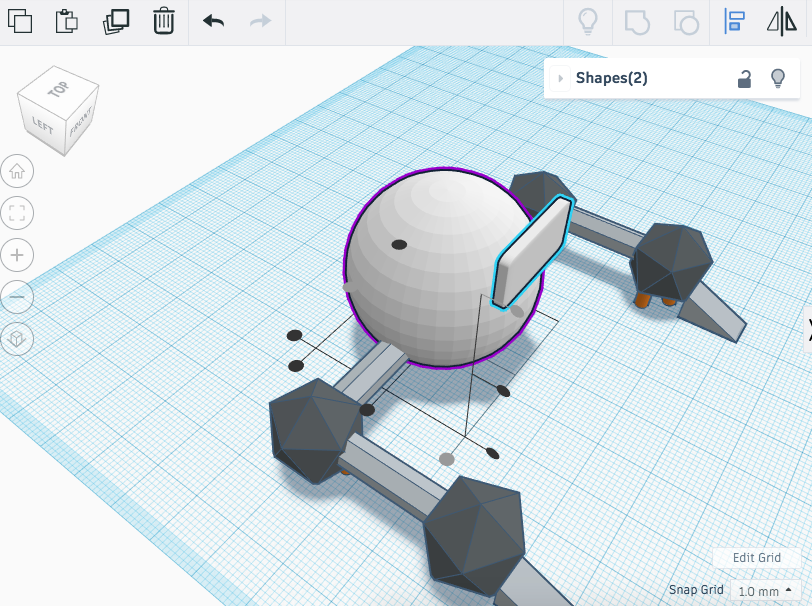Viewport: 812px width, 606px height.
Task: Click the gray rotation handle near the workplane
Action: (x=446, y=459)
